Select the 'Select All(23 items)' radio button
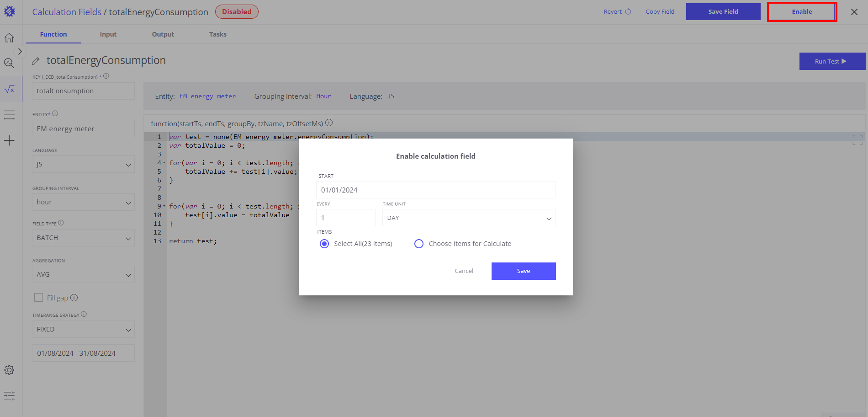 click(324, 244)
